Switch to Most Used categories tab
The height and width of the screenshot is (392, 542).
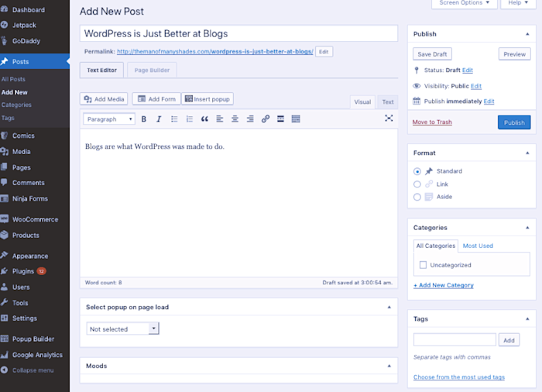coord(478,246)
